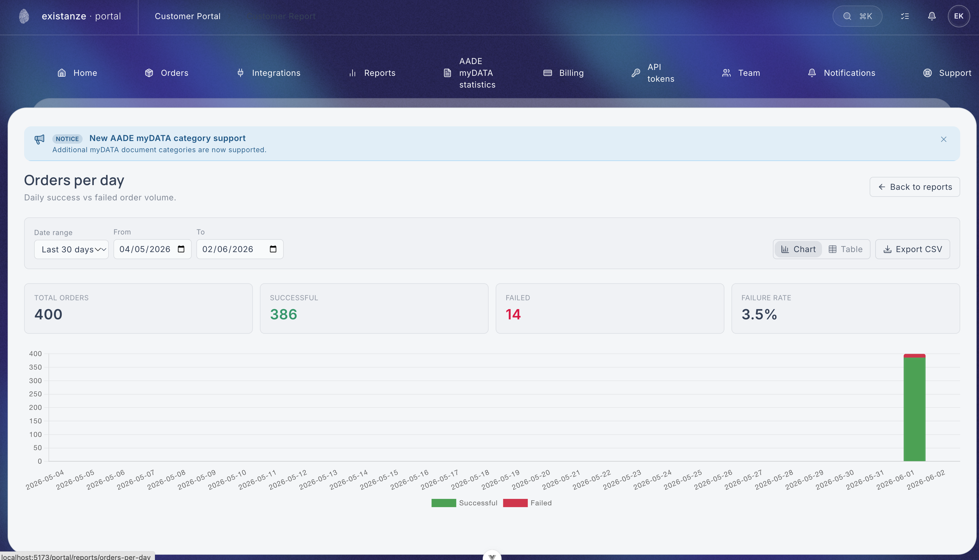Toggle the Successful series in legend
The height and width of the screenshot is (560, 979).
pos(464,503)
